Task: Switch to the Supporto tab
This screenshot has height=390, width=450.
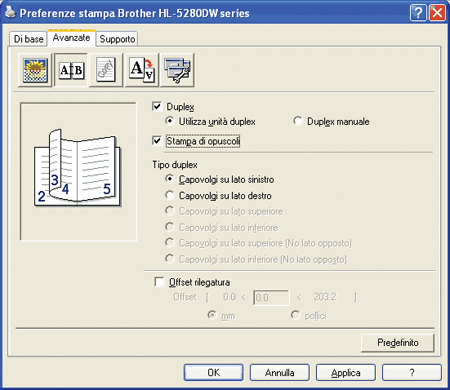Action: [x=117, y=39]
